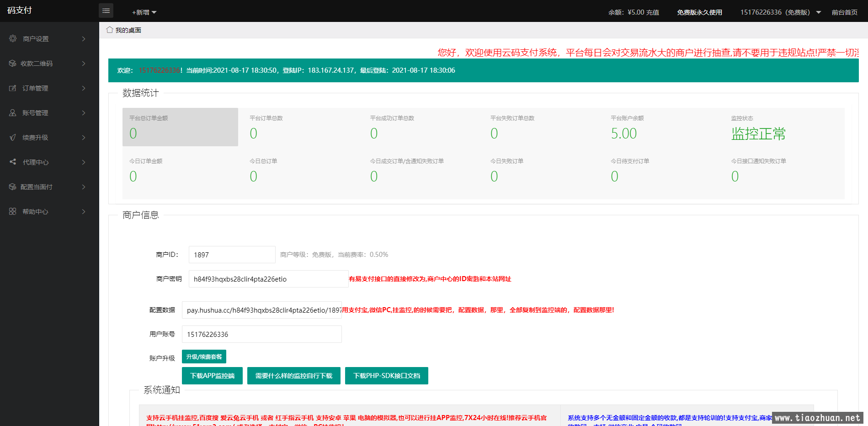Select the 我的桌面 tab
The width and height of the screenshot is (868, 426).
point(124,30)
